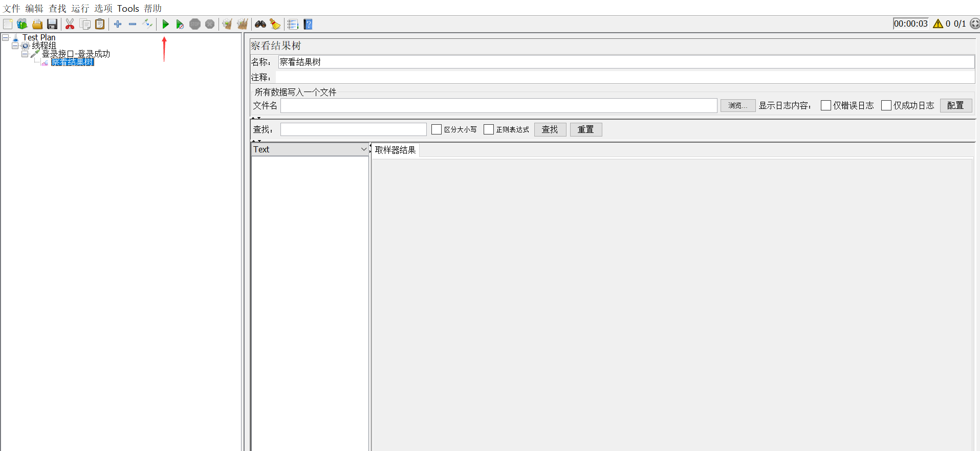This screenshot has height=451, width=980.
Task: Click the remote engine status icon
Action: click(975, 24)
